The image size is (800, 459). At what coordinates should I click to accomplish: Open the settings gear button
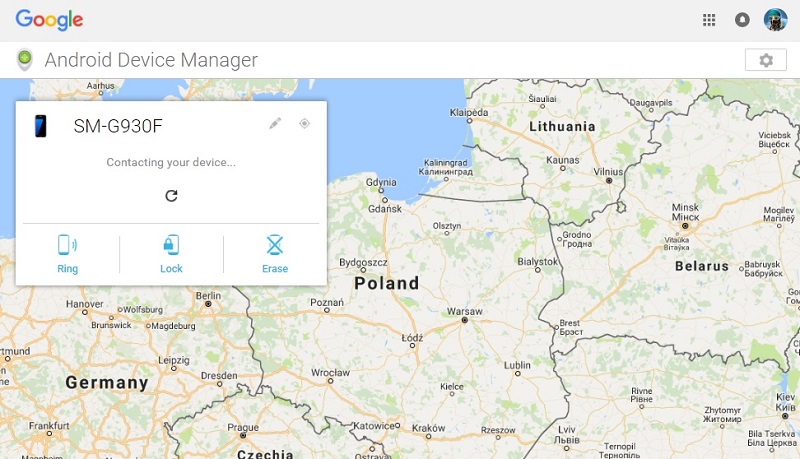[x=766, y=60]
